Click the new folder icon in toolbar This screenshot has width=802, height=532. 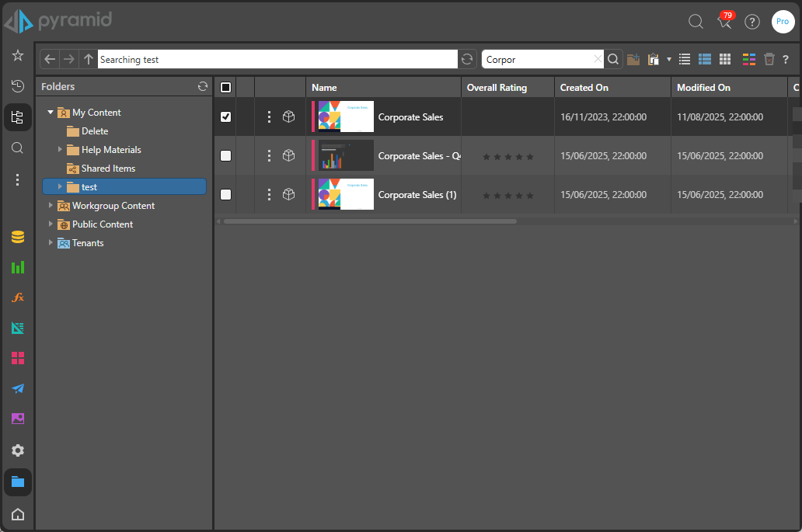(633, 59)
